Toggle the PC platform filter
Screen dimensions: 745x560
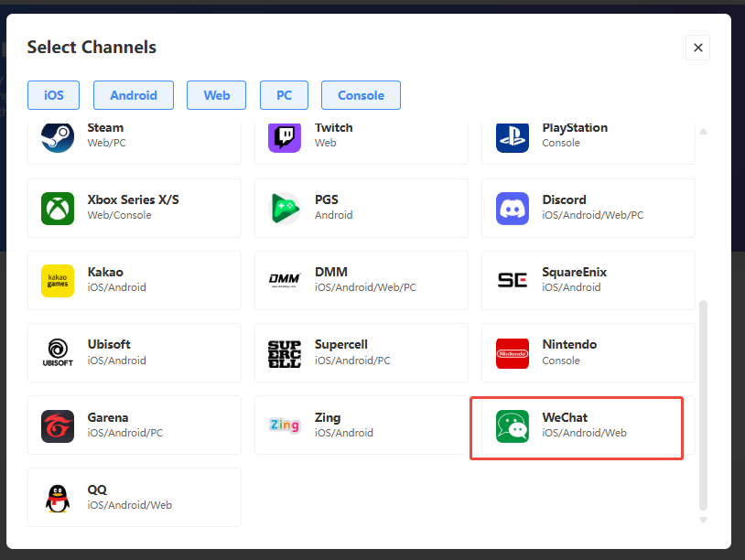coord(284,95)
